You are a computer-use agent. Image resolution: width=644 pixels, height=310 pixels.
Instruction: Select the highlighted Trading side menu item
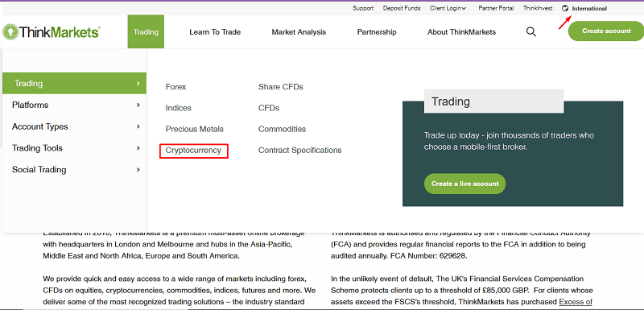tap(74, 84)
